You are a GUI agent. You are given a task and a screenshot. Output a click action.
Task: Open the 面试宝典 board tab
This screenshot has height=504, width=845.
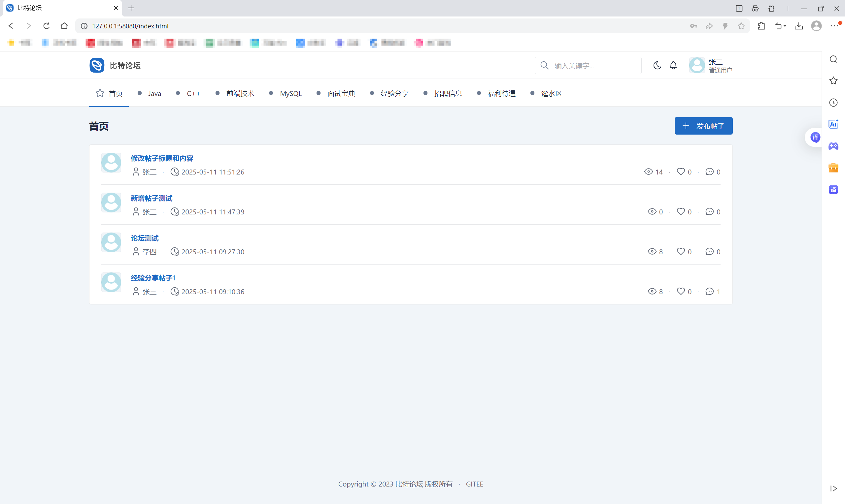tap(341, 94)
